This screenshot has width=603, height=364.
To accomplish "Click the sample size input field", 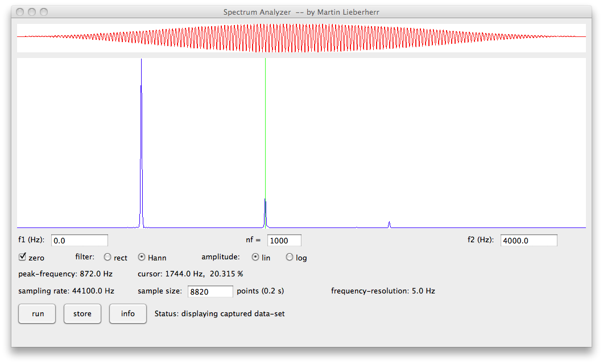I will [210, 291].
